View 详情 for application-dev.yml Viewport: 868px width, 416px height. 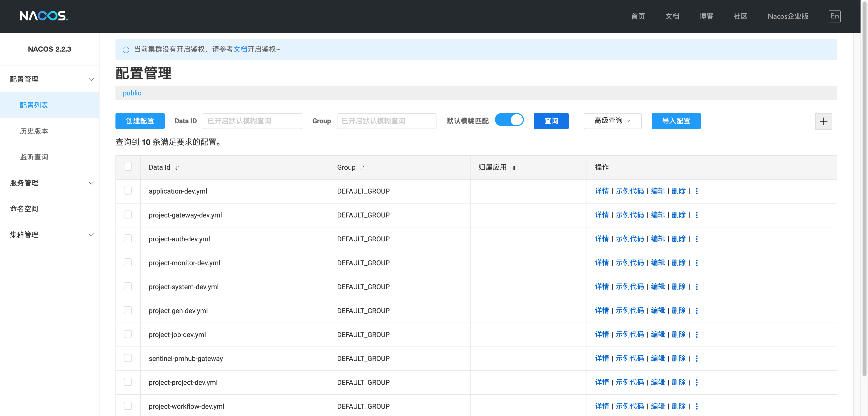click(602, 191)
